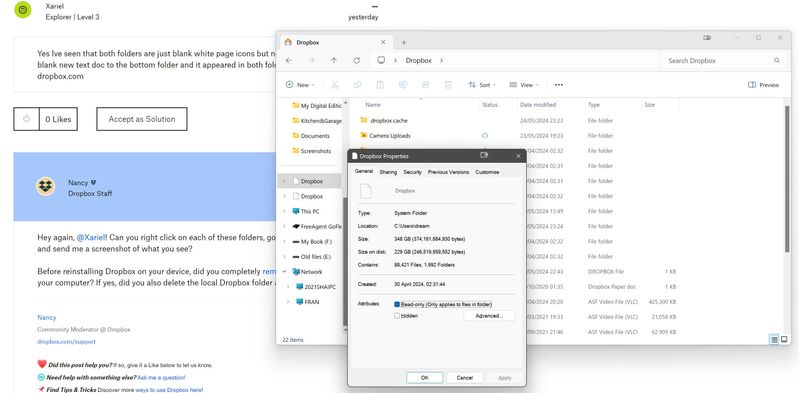This screenshot has height=393, width=799.
Task: Click the @Xariel mention link
Action: tap(91, 237)
